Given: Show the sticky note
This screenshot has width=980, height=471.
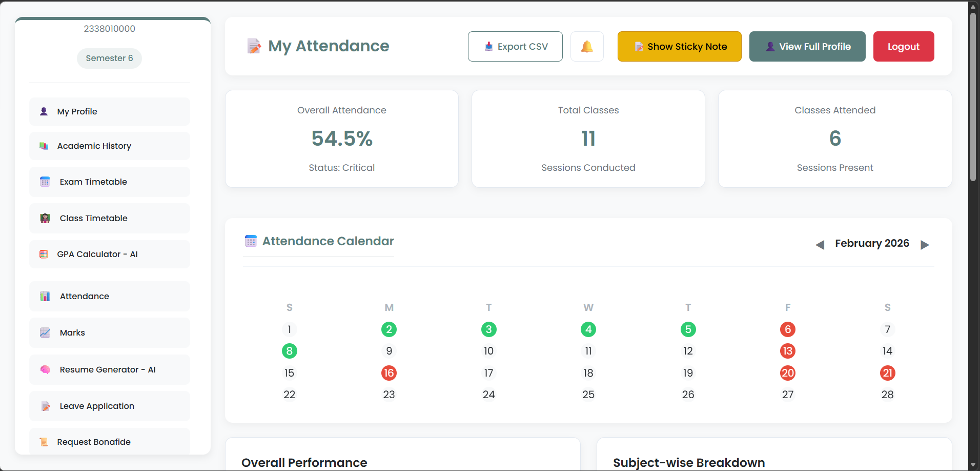Looking at the screenshot, I should coord(679,47).
